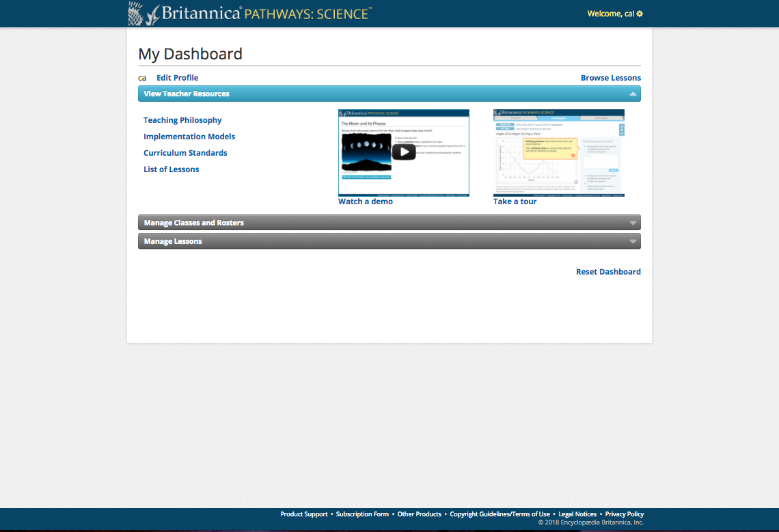
Task: Open Subscription Form footer link
Action: click(x=362, y=514)
